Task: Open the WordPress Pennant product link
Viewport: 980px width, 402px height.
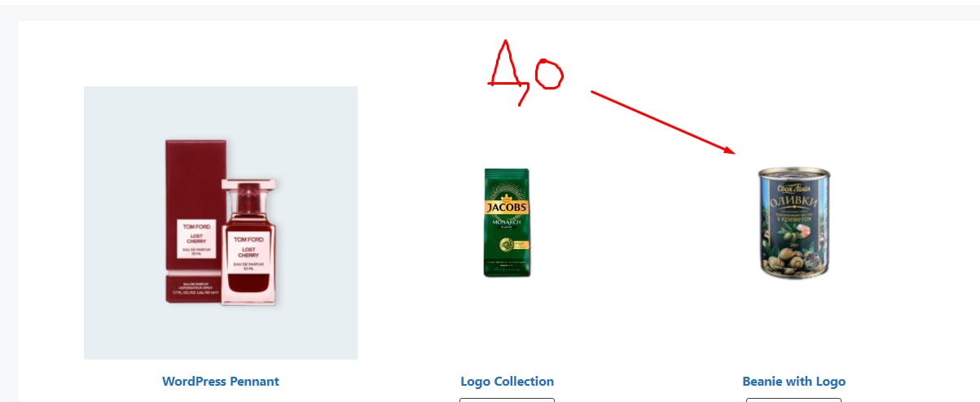Action: point(221,381)
